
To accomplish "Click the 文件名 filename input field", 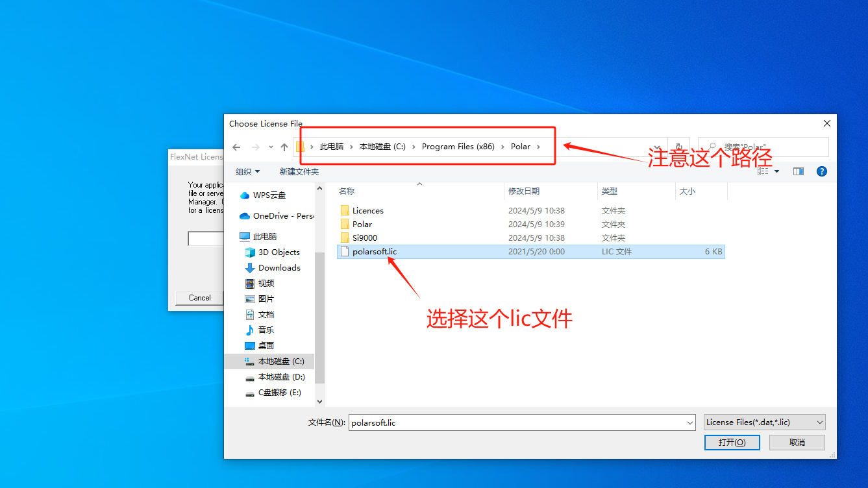I will pos(517,422).
